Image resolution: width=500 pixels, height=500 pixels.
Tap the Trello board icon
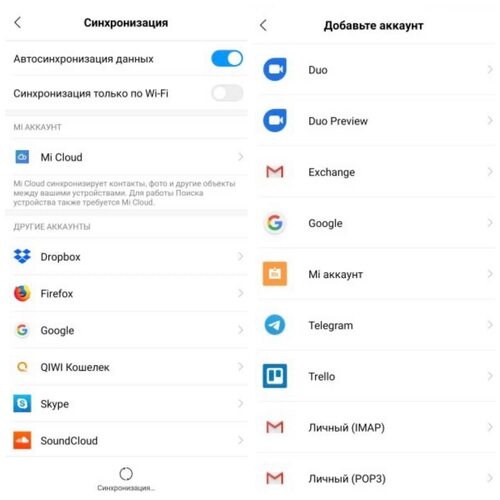click(275, 376)
